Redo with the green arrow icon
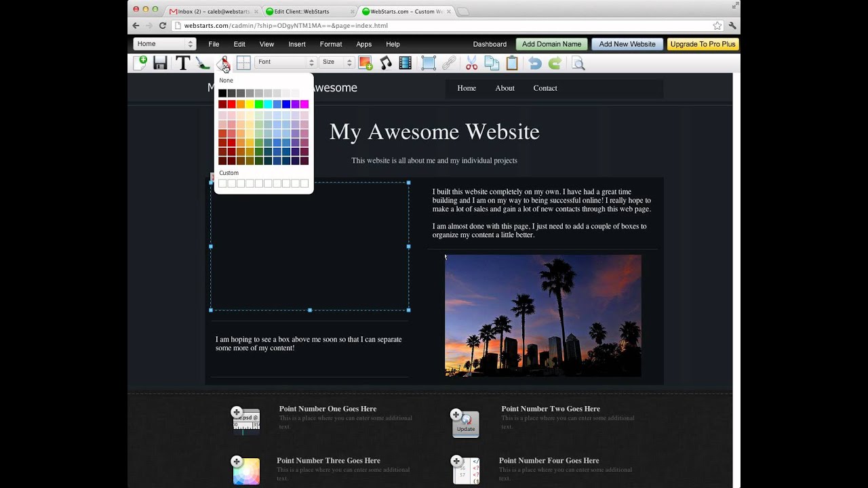 pos(555,63)
